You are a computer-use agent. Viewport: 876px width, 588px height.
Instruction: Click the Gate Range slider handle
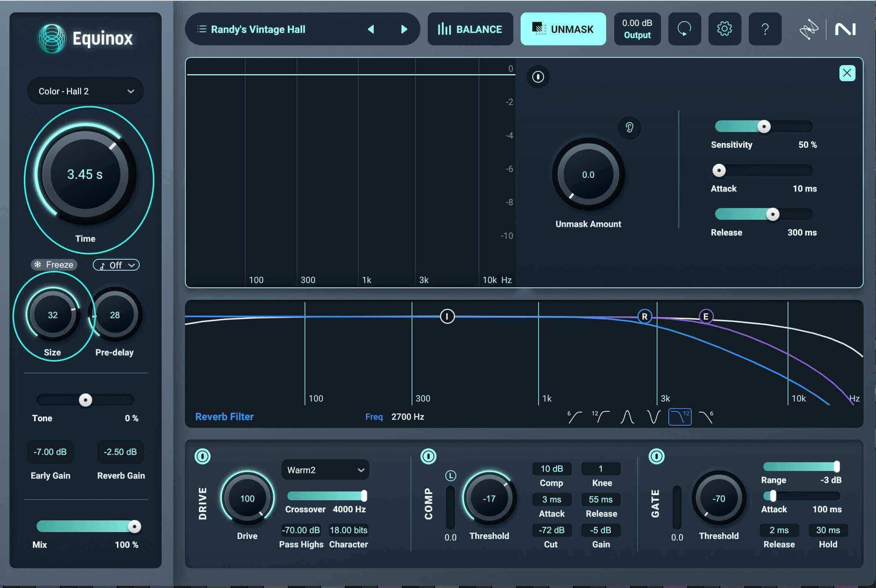point(837,467)
